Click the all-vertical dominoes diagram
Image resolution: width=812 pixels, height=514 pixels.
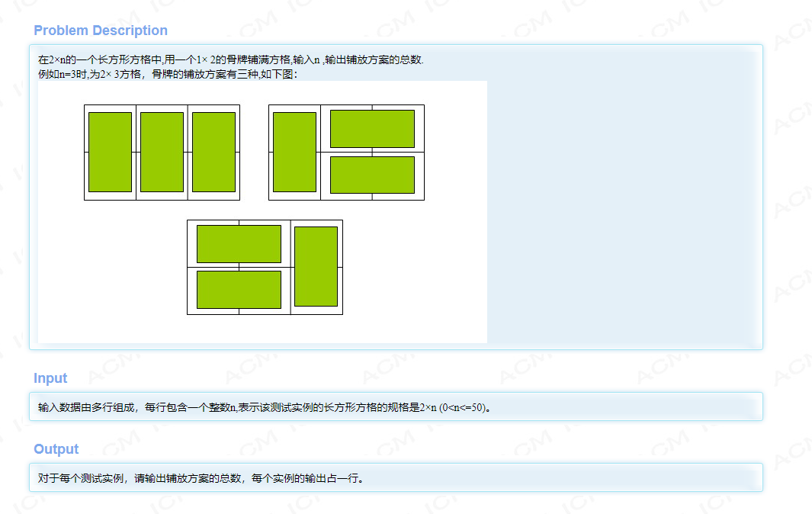pos(162,151)
